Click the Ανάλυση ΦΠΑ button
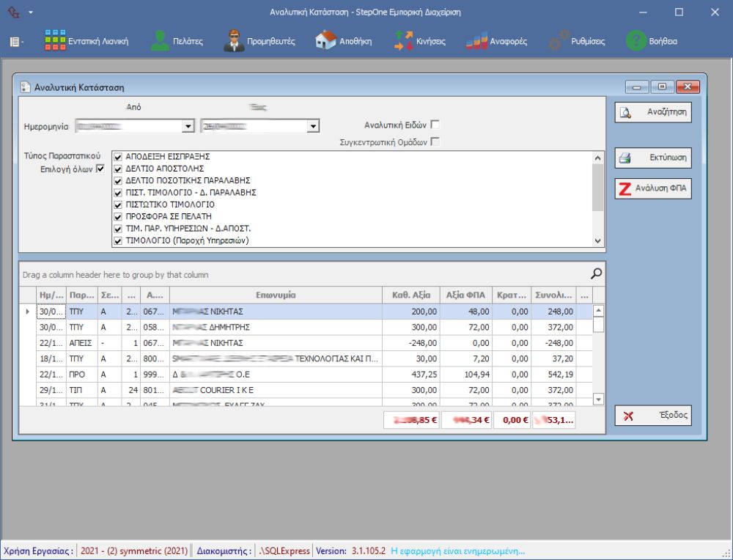Image resolution: width=733 pixels, height=560 pixels. (x=653, y=189)
